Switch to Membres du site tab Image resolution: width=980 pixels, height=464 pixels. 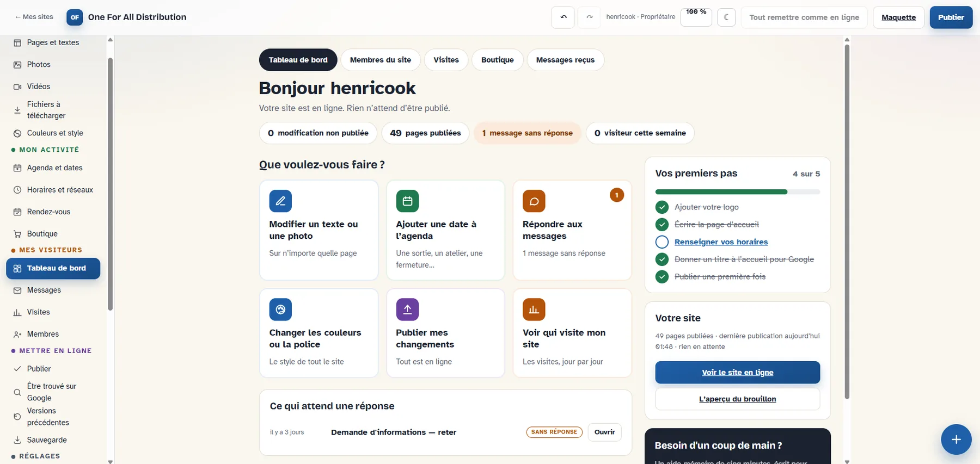[x=381, y=60]
